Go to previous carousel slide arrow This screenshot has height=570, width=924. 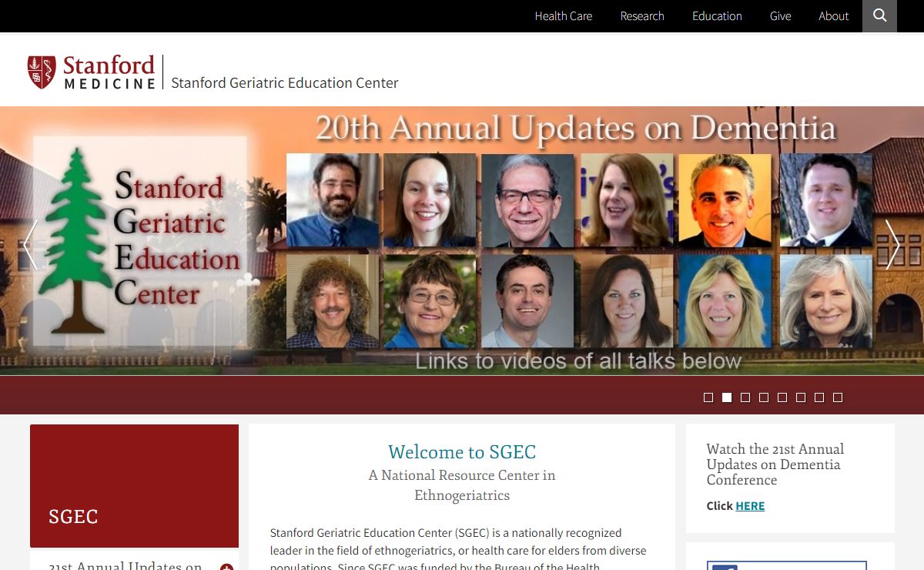30,244
